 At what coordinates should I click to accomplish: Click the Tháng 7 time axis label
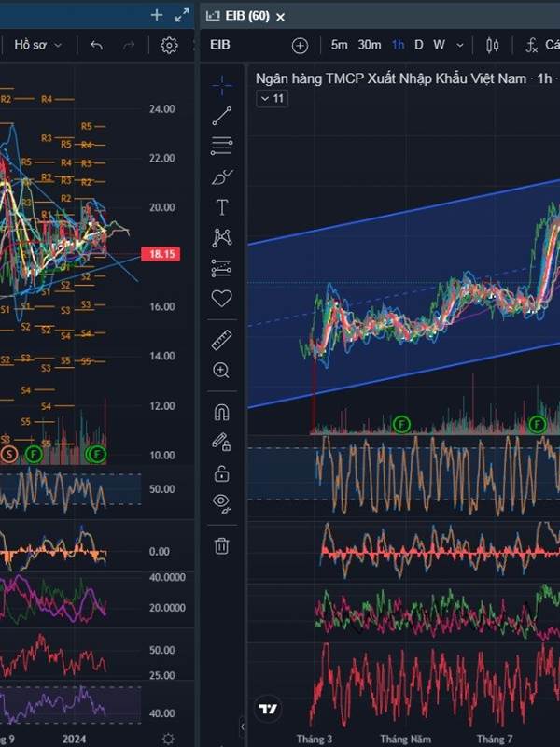tap(495, 739)
